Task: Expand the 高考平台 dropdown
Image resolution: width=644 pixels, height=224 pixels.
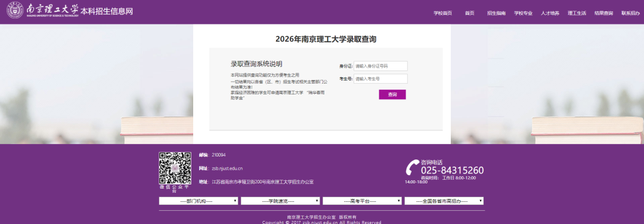Action: tap(363, 201)
